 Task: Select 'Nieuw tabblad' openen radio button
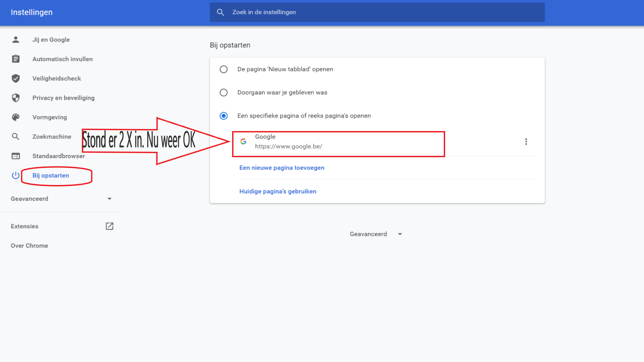coord(223,69)
